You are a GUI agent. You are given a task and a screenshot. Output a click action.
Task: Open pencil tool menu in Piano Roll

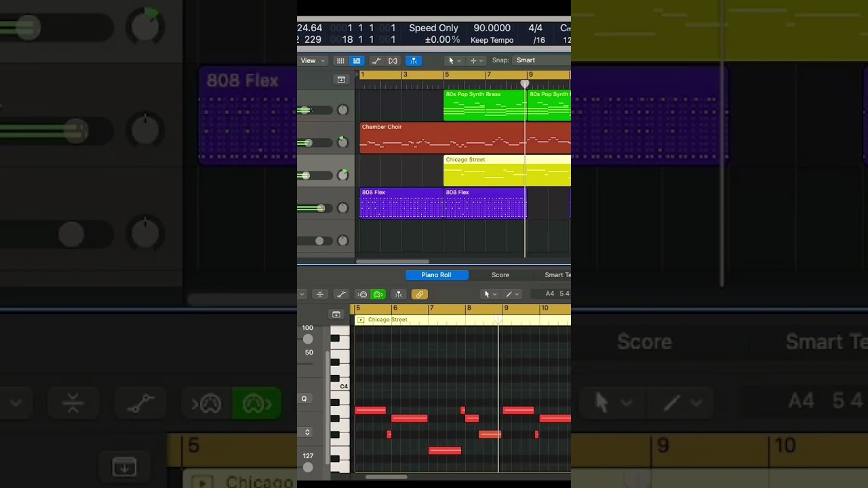pos(512,294)
